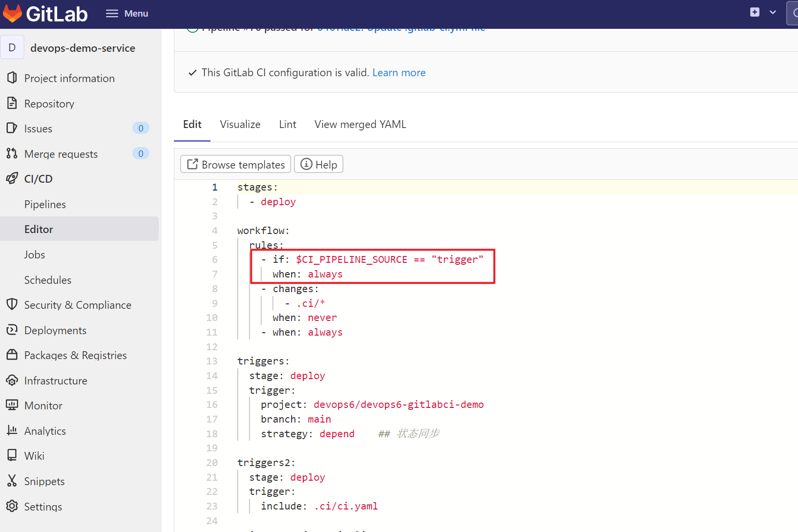Click 'when: never' on line 10
Image resolution: width=798 pixels, height=532 pixels.
click(305, 318)
